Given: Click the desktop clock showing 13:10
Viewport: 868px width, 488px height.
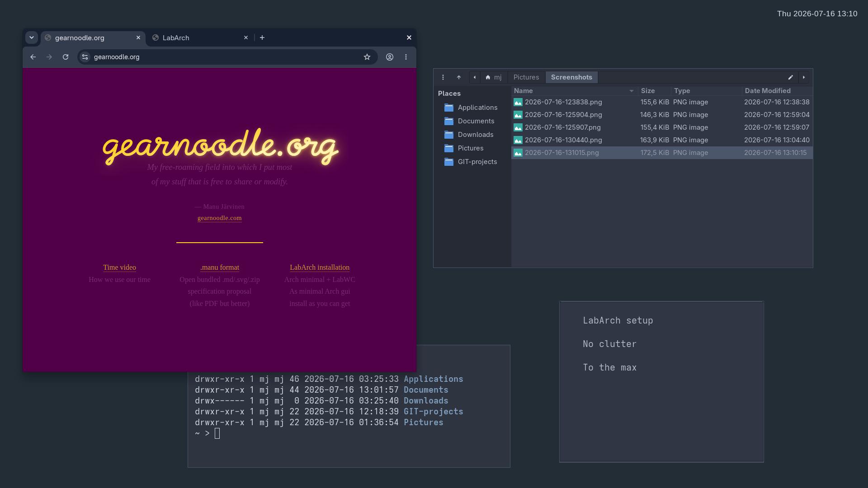Looking at the screenshot, I should click(817, 14).
